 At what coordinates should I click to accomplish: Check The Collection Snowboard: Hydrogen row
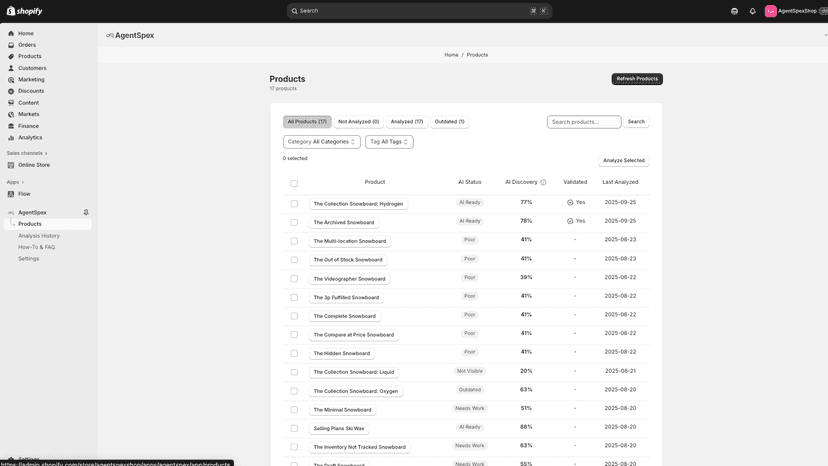tap(294, 204)
